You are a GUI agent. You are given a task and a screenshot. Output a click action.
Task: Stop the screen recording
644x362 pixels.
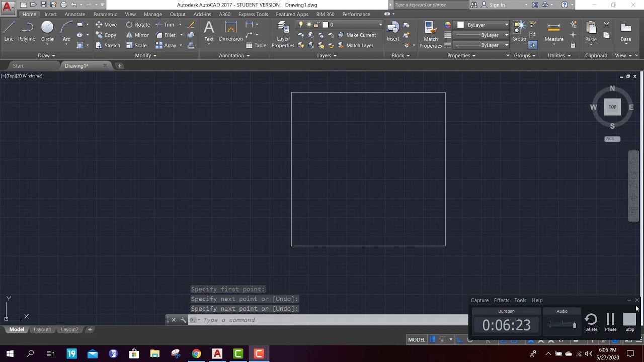pyautogui.click(x=629, y=322)
